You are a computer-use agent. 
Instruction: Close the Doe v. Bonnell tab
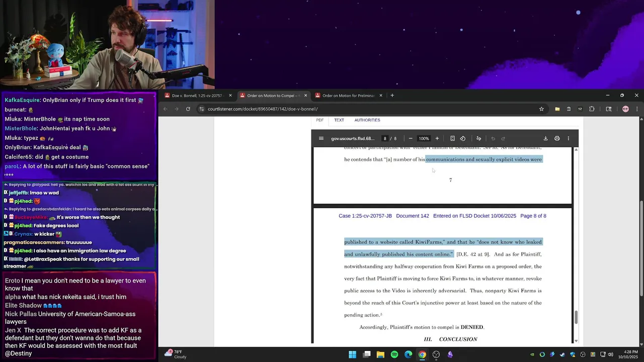[230, 96]
